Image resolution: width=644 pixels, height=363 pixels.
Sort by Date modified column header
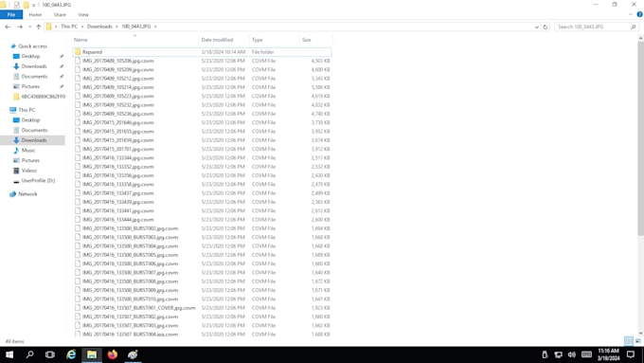pos(224,40)
